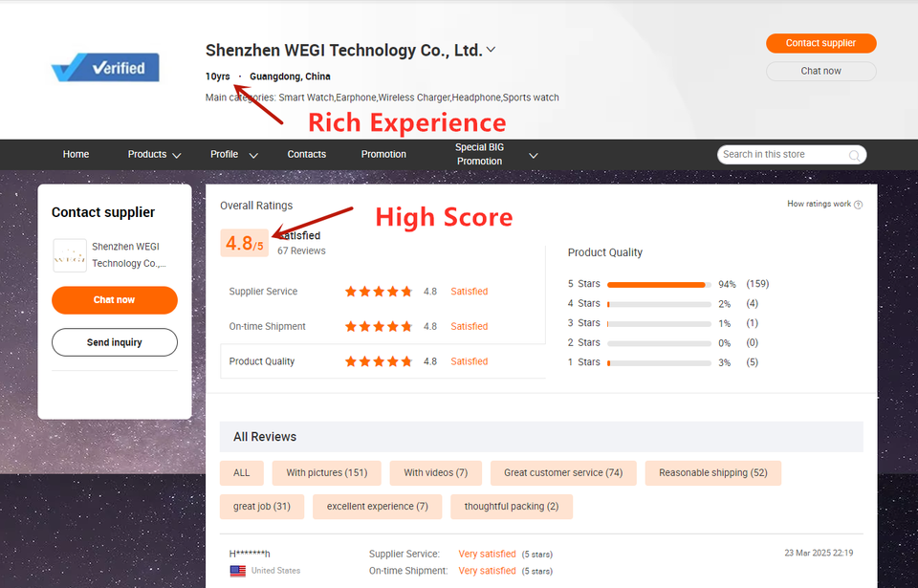Click the 67 Reviews text

click(301, 250)
